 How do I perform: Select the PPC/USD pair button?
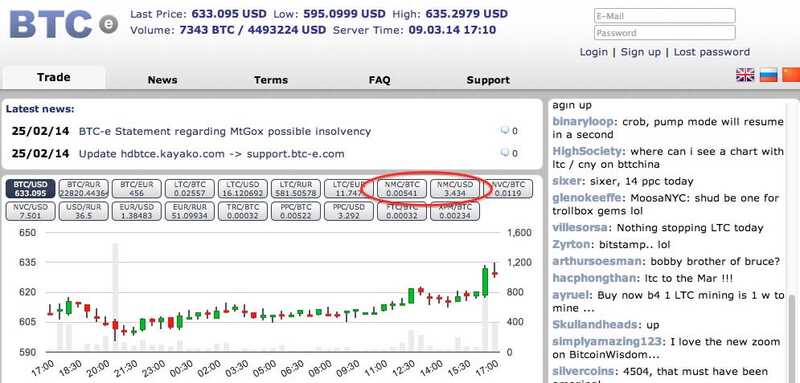(x=349, y=211)
